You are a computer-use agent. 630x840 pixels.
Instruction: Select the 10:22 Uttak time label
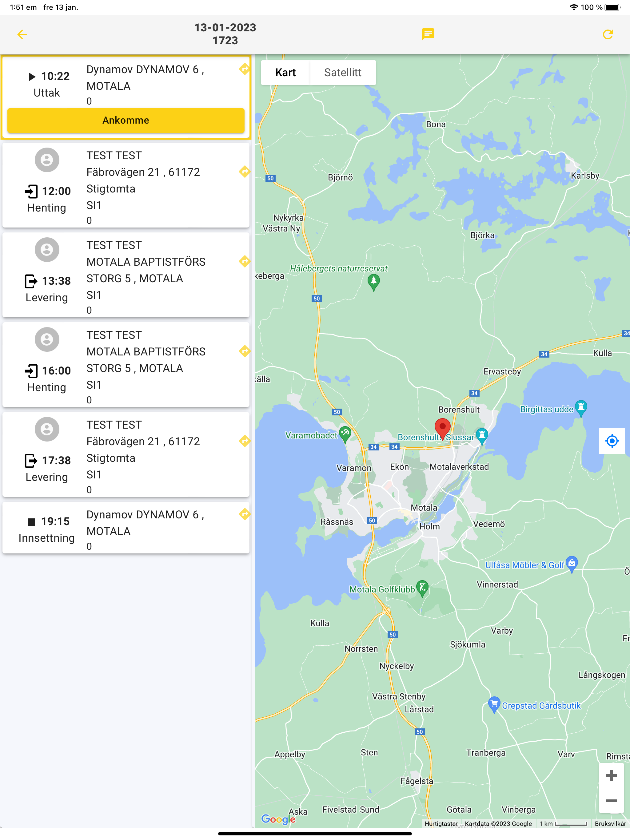pyautogui.click(x=55, y=76)
